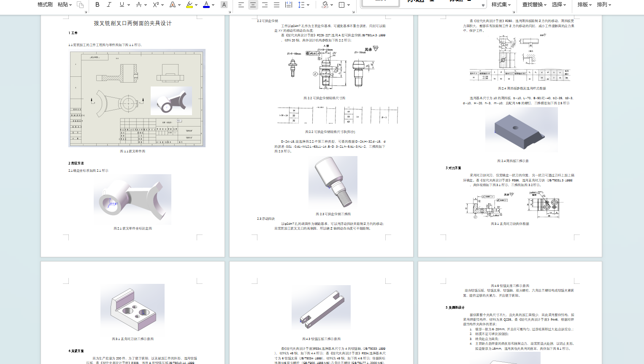Image resolution: width=644 pixels, height=364 pixels.
Task: Click the paragraph shading paint-bucket icon
Action: [325, 5]
